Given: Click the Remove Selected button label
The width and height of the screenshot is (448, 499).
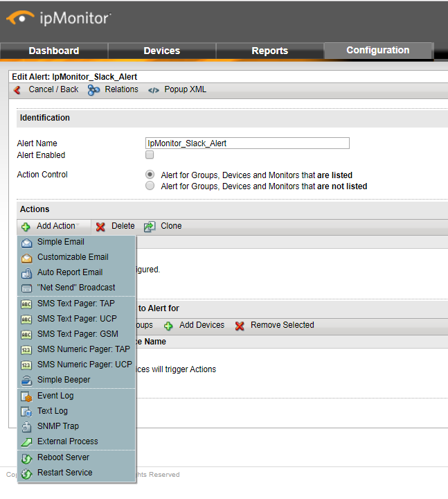Looking at the screenshot, I should pyautogui.click(x=283, y=325).
